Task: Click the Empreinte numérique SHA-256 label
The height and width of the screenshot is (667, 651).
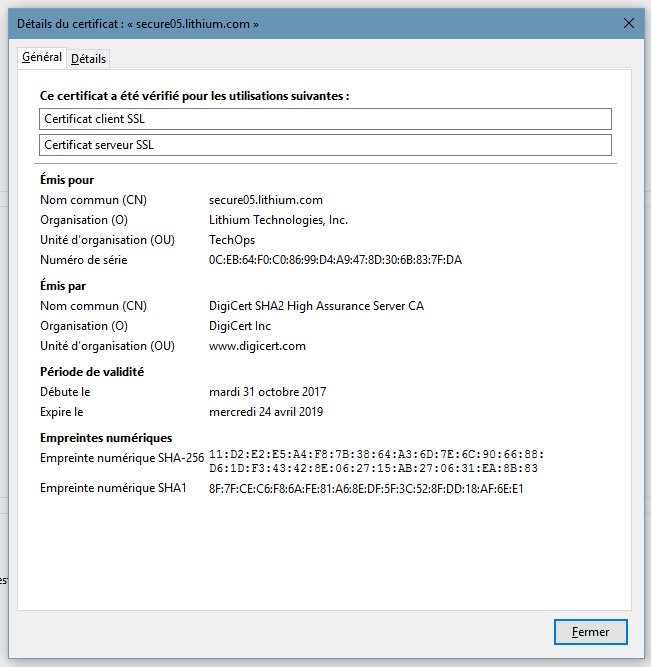Action: (x=122, y=458)
